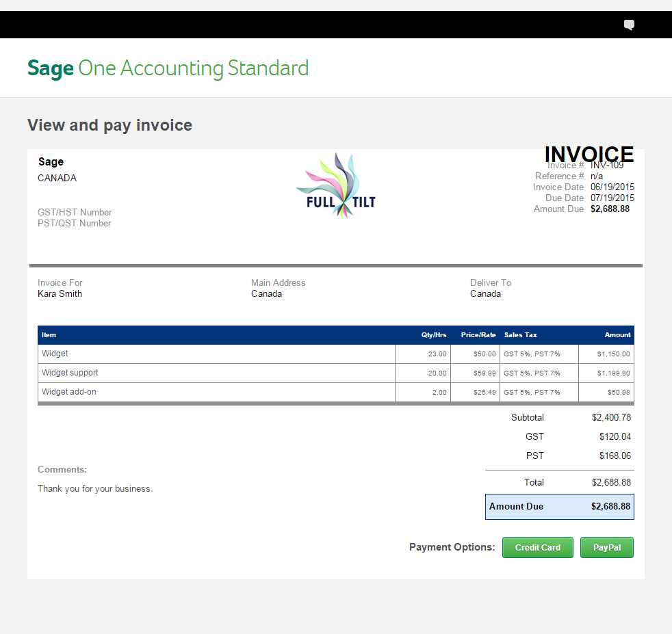Click the Invoice For name Kara Smith
This screenshot has width=672, height=634.
[60, 293]
